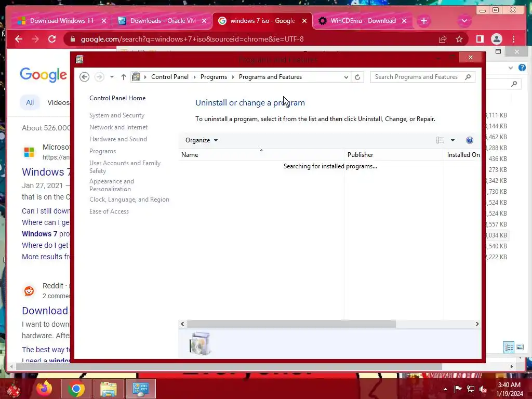Go back in Programs and Features window
Screen dimensions: 532x399
tap(85, 77)
